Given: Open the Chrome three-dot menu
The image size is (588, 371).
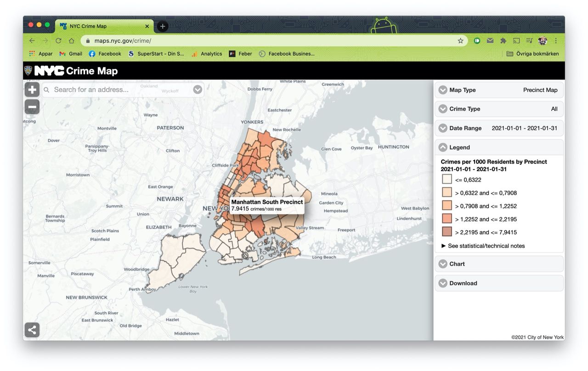Looking at the screenshot, I should click(x=556, y=40).
